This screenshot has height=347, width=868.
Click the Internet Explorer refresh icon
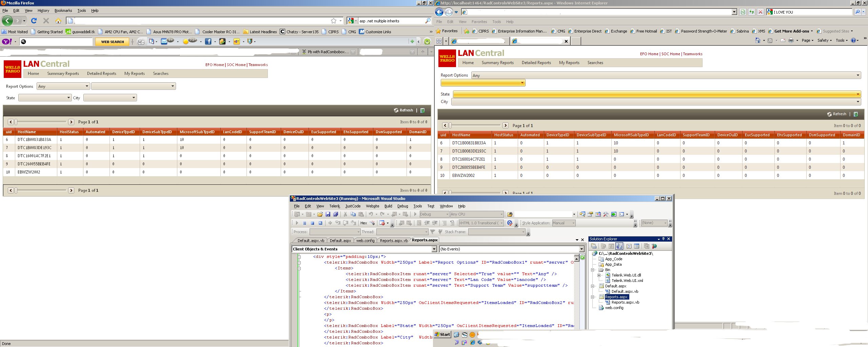point(752,12)
